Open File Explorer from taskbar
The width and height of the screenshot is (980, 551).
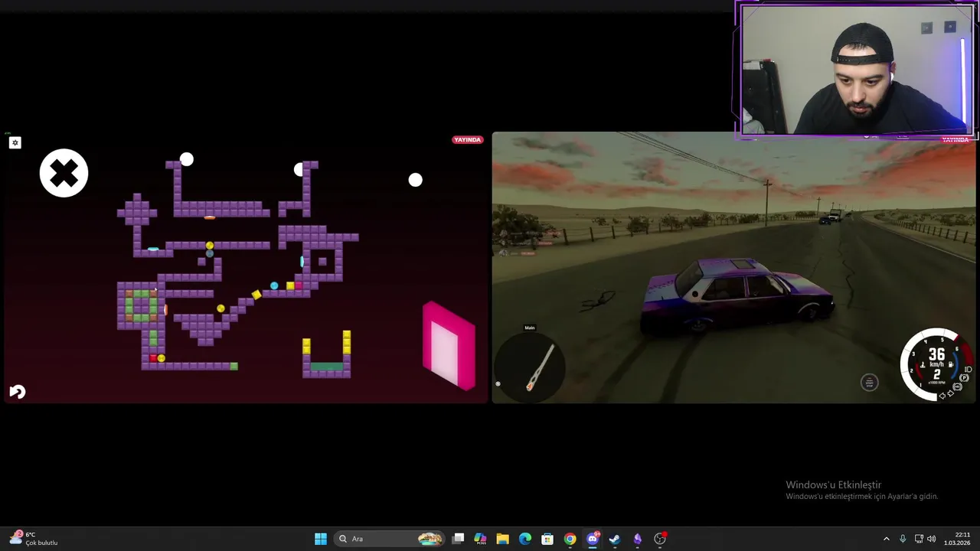pyautogui.click(x=502, y=539)
